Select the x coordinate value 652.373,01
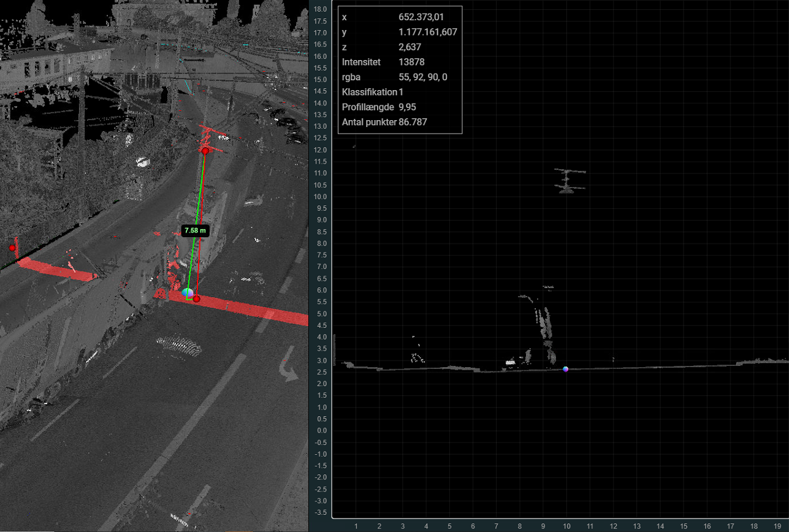This screenshot has height=532, width=789. 421,17
